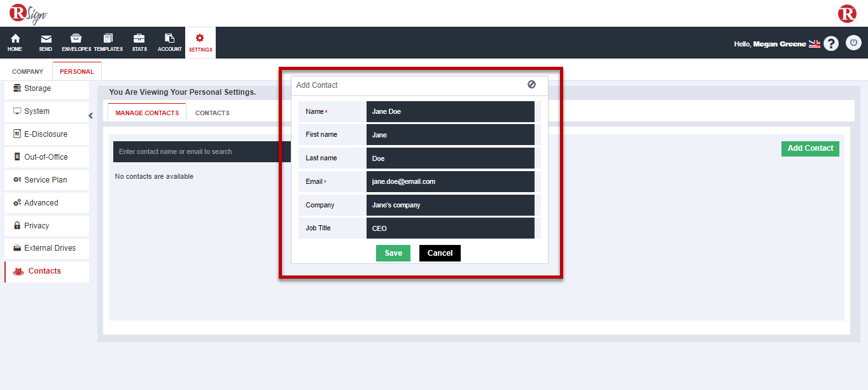
Task: Open Out-of-Office settings in sidebar
Action: (x=47, y=157)
